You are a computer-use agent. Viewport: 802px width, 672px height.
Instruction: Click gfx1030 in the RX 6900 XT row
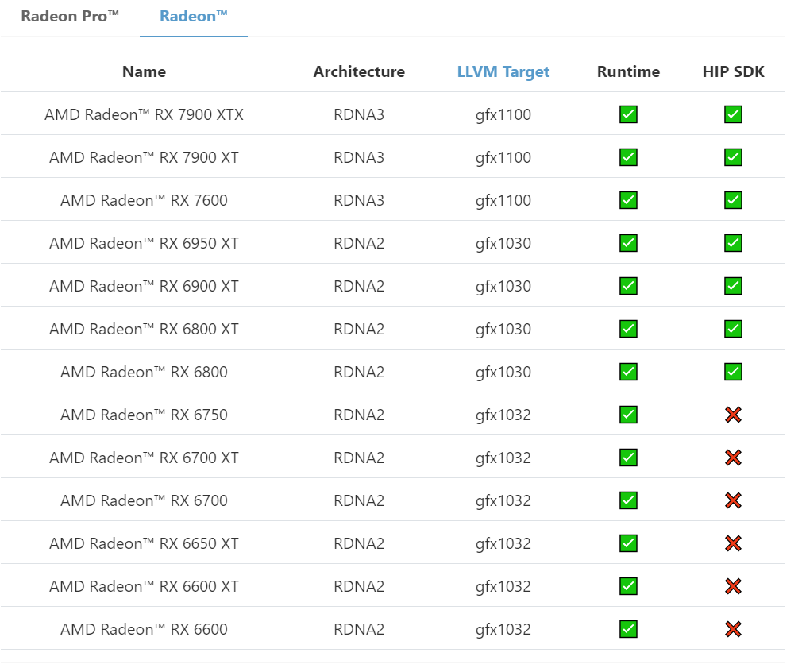pos(503,286)
